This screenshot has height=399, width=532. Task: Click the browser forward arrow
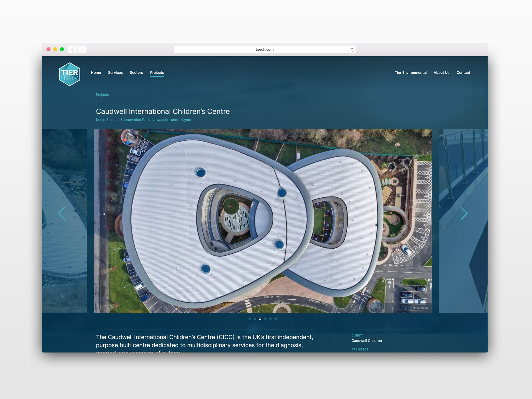coord(82,50)
